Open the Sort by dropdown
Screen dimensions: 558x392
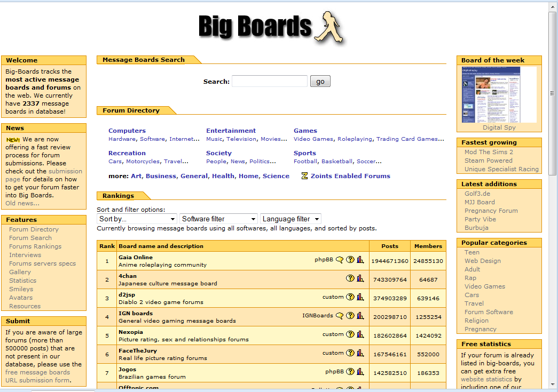pyautogui.click(x=137, y=219)
